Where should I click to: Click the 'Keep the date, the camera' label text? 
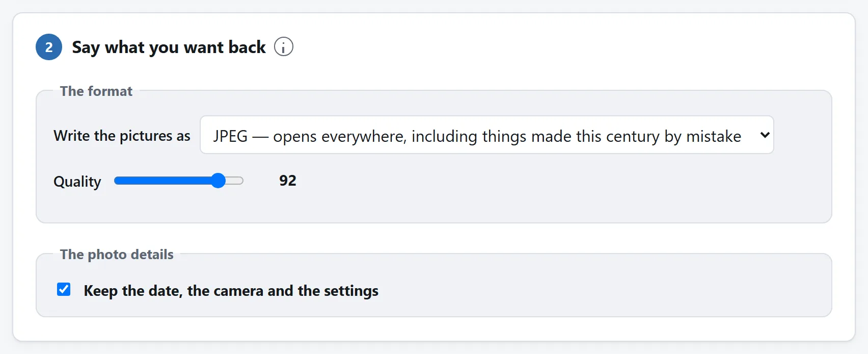coord(173,291)
